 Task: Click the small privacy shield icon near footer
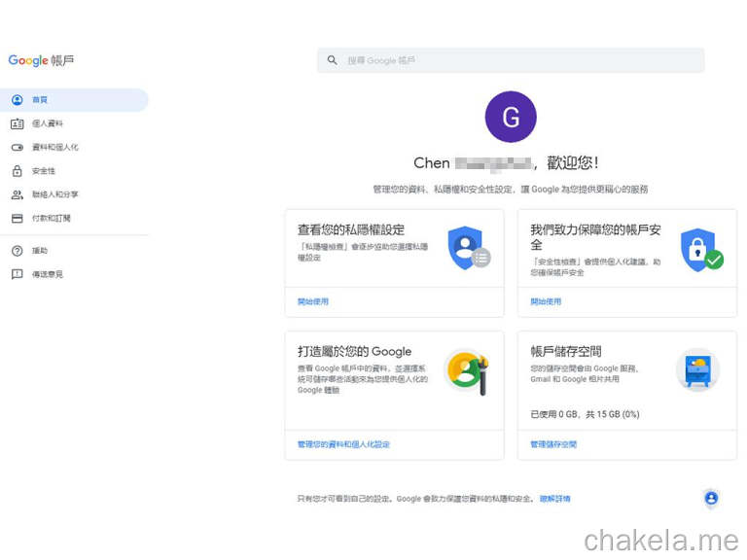coord(711,499)
